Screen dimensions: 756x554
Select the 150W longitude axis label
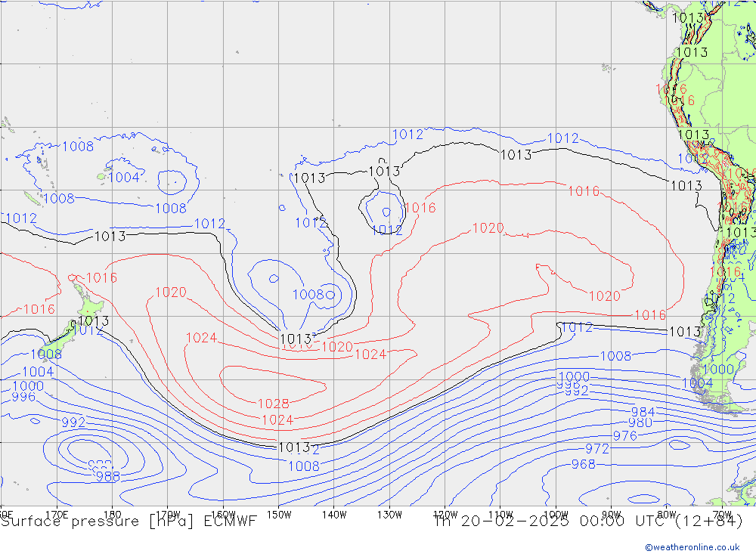tap(279, 515)
